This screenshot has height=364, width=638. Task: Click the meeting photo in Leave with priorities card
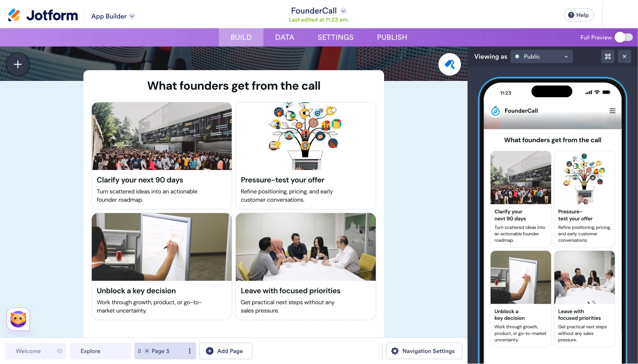click(x=306, y=247)
